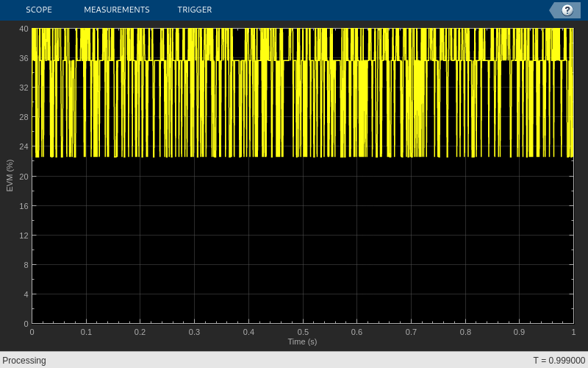Click the 0.5 tick label on time axis
This screenshot has width=588, height=368.
tap(303, 332)
